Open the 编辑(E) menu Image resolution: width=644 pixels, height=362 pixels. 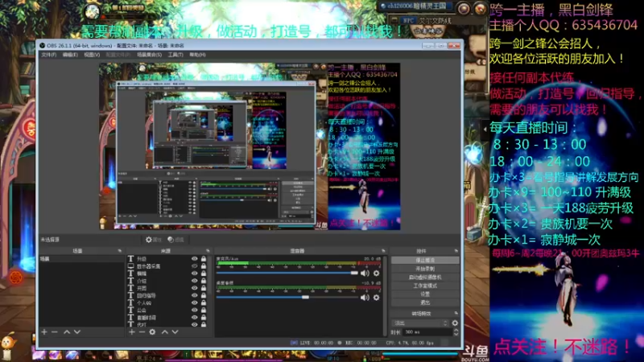70,55
